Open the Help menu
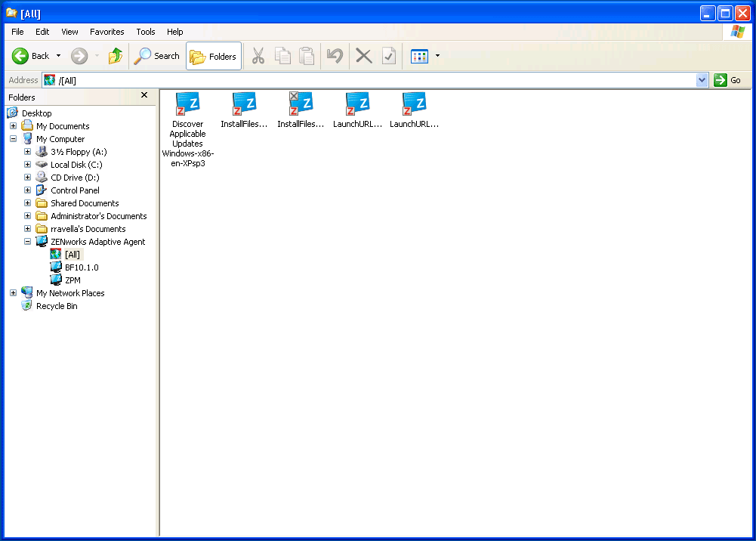Screen dimensions: 756x541 175,32
